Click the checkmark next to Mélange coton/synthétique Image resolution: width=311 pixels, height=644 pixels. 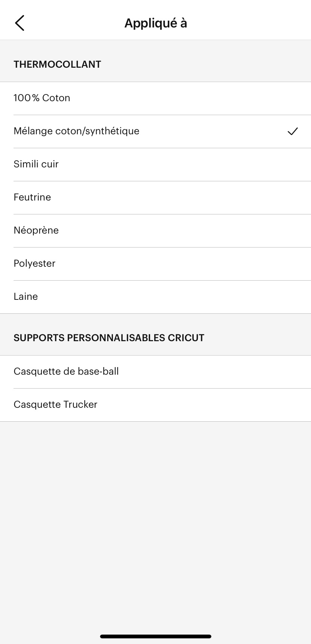293,131
